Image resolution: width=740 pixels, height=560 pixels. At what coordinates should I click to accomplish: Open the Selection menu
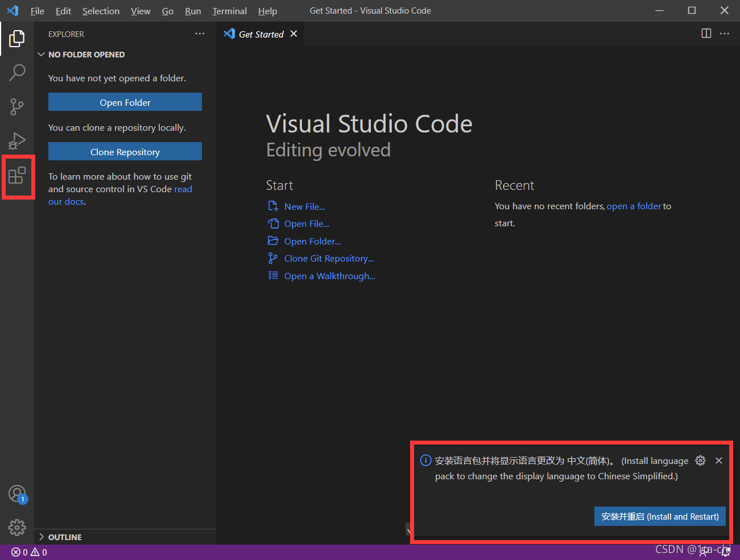[101, 11]
